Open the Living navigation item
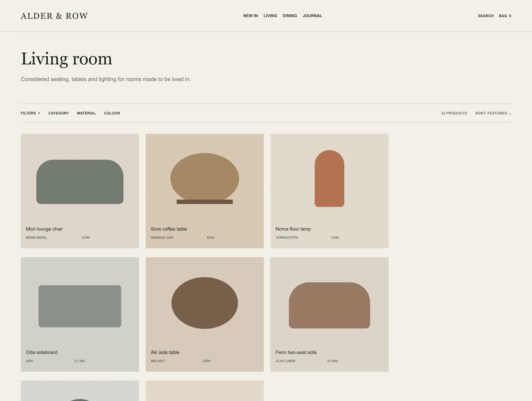Image resolution: width=532 pixels, height=401 pixels. 270,16
